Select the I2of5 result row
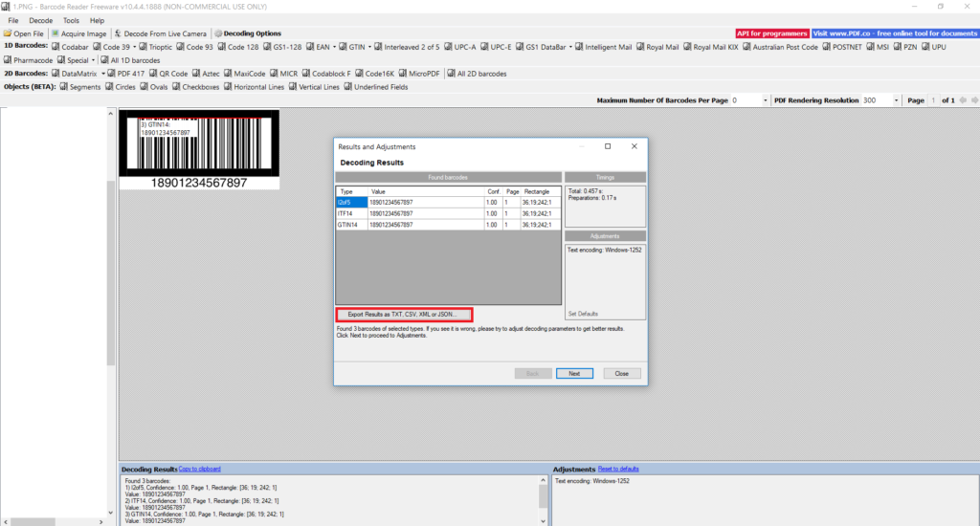Screen dimensions: 980x526 [x=448, y=203]
